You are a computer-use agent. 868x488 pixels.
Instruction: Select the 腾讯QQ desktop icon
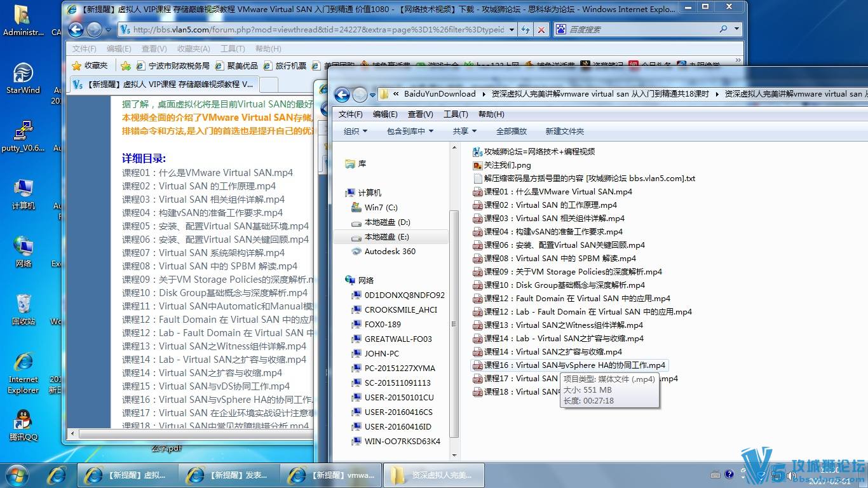23,426
